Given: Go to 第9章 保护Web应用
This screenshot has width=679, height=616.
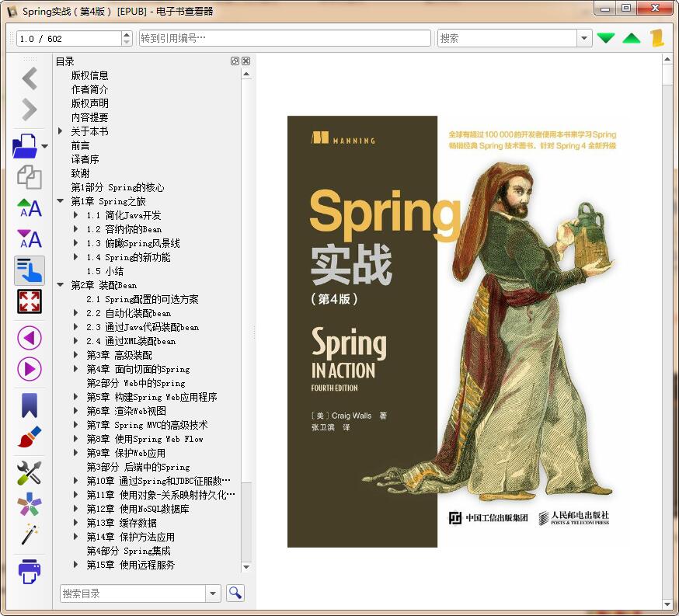Looking at the screenshot, I should 126,453.
